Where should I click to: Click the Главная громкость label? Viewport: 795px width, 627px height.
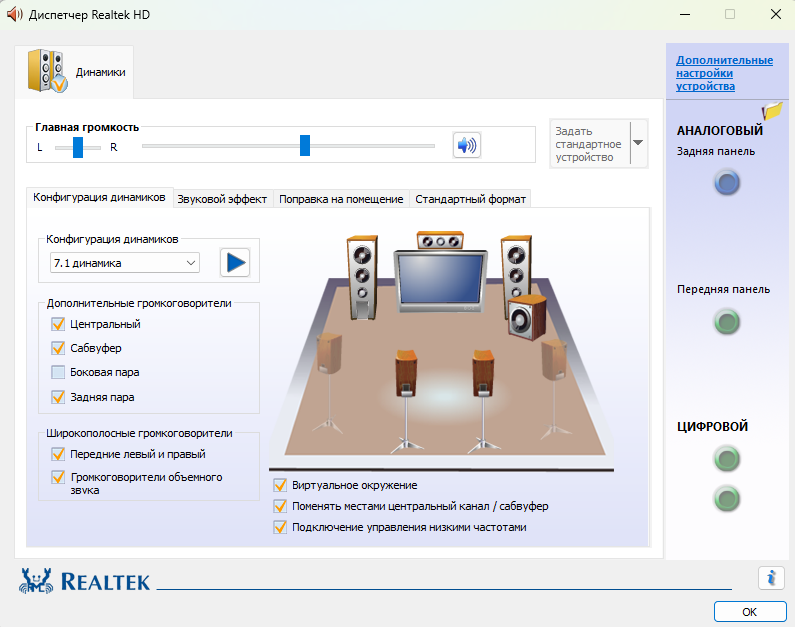pos(87,127)
